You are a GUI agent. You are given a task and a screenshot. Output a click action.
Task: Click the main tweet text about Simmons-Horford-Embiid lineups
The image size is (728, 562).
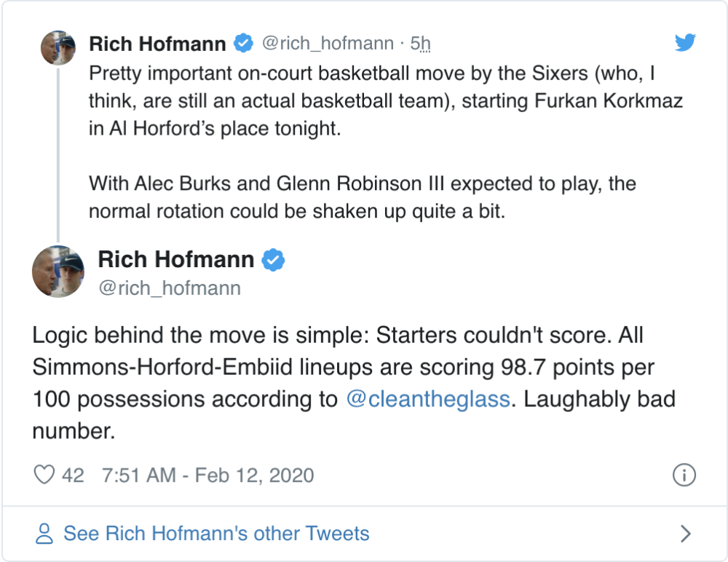pyautogui.click(x=354, y=383)
